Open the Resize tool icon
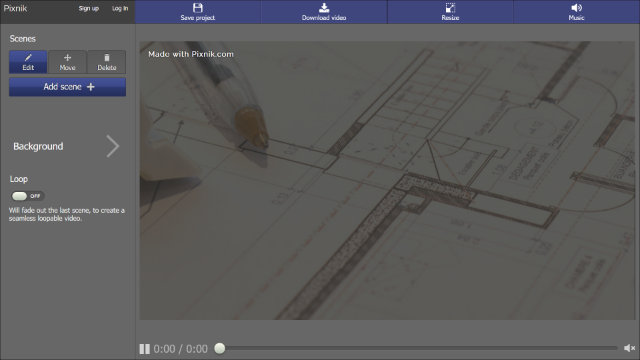Screen dimensions: 640x360 450,8
